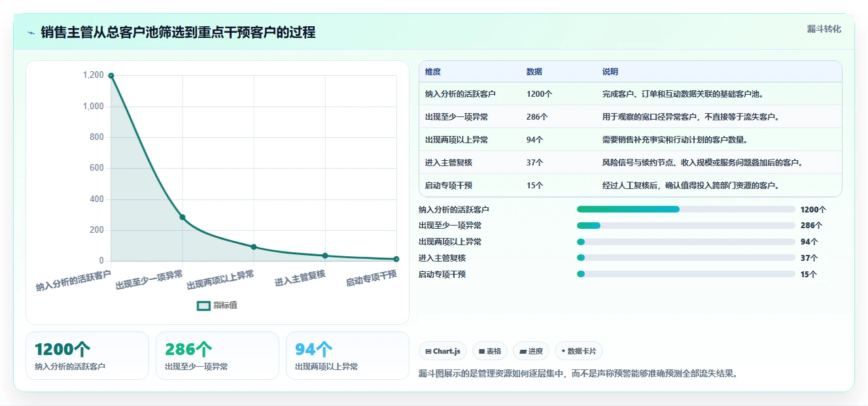Select table cell 286个
This screenshot has height=406, width=868.
(x=537, y=117)
